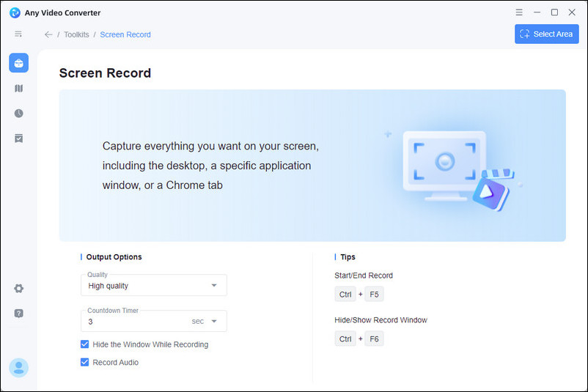588x392 pixels.
Task: Open the Quality dropdown
Action: pos(154,286)
